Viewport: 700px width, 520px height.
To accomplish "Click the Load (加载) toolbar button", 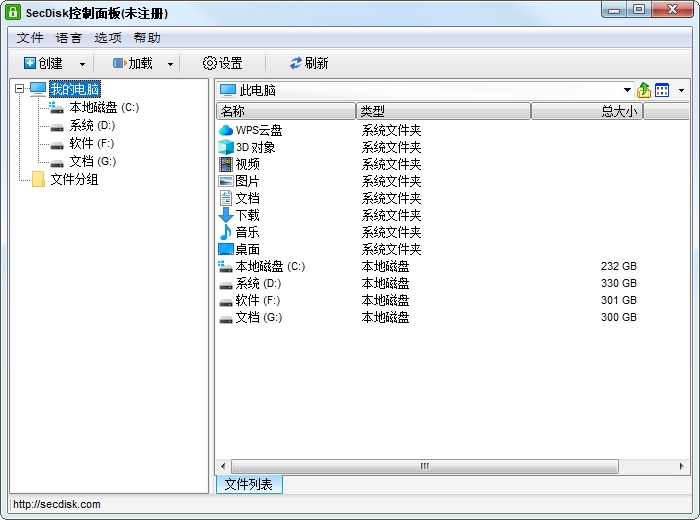I will [x=133, y=63].
